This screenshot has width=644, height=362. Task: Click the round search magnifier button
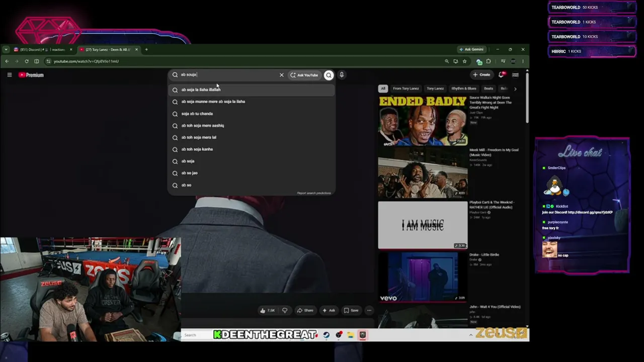pos(329,75)
